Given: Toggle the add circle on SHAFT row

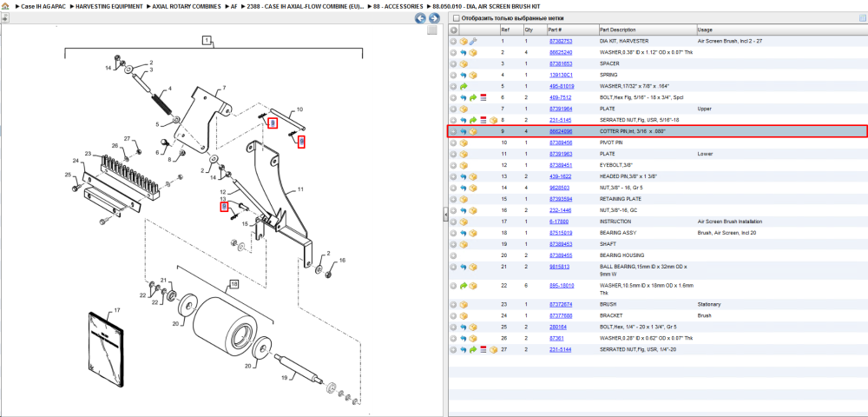Looking at the screenshot, I should [x=453, y=244].
